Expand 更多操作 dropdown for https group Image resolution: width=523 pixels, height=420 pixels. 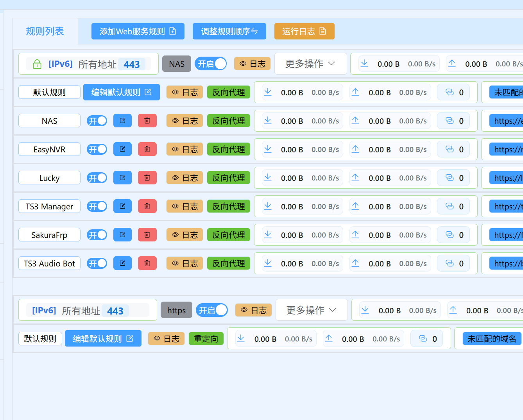(312, 310)
